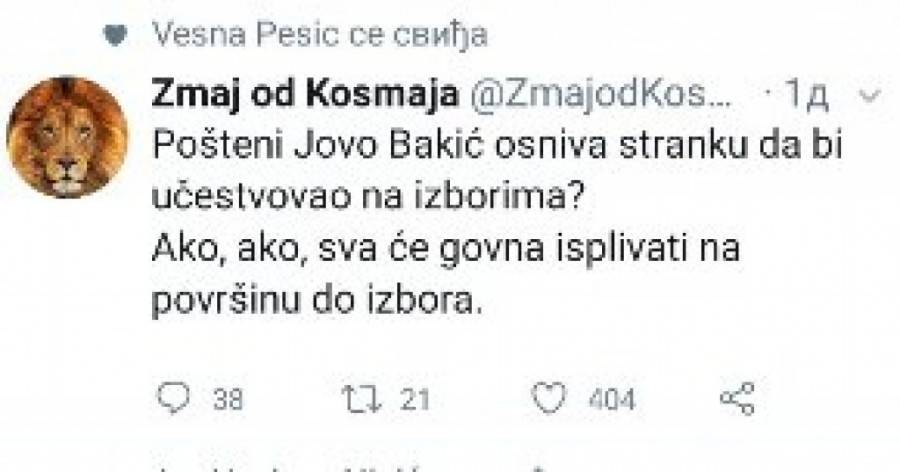Viewport: 900px width, 472px height.
Task: Click the reply count 38
Action: pos(228,400)
